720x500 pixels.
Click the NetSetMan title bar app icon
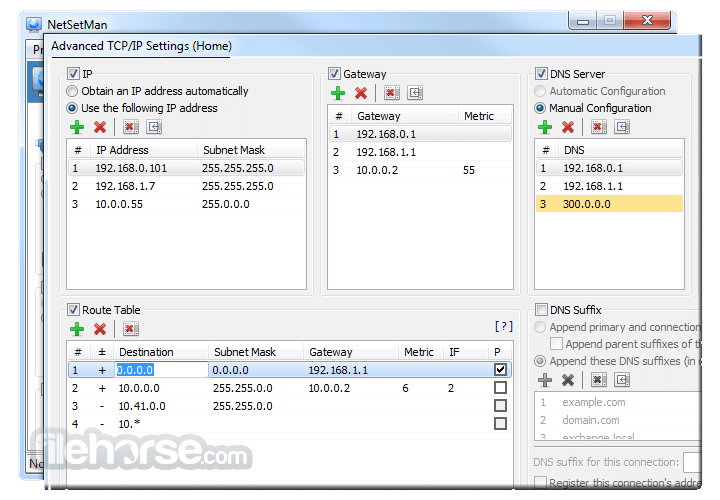[34, 24]
